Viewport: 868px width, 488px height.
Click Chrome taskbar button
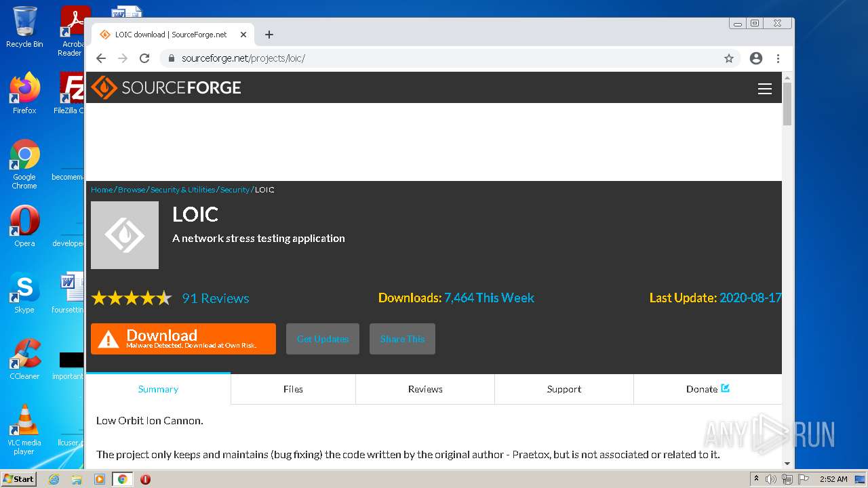point(123,479)
